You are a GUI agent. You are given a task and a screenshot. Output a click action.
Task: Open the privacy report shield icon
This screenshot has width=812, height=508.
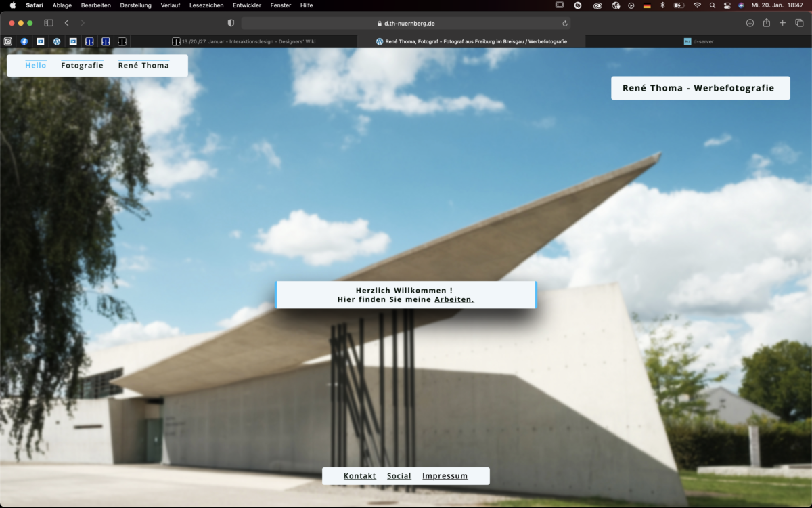(x=231, y=23)
